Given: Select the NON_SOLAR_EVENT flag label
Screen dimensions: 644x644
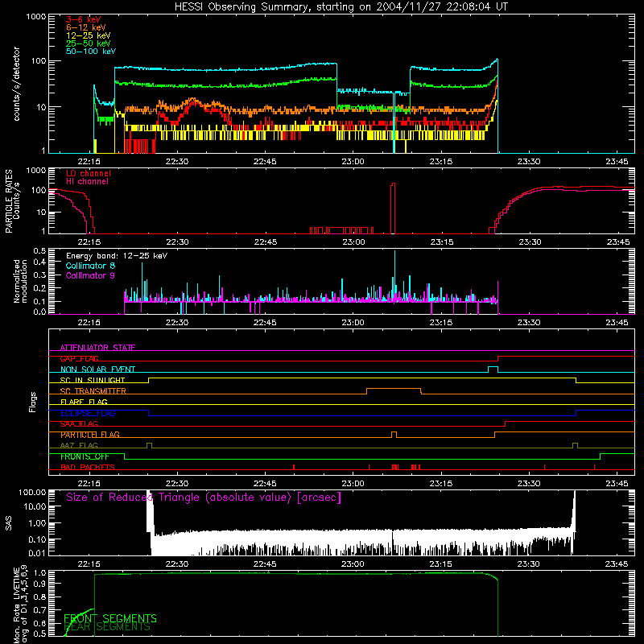Looking at the screenshot, I should [97, 369].
